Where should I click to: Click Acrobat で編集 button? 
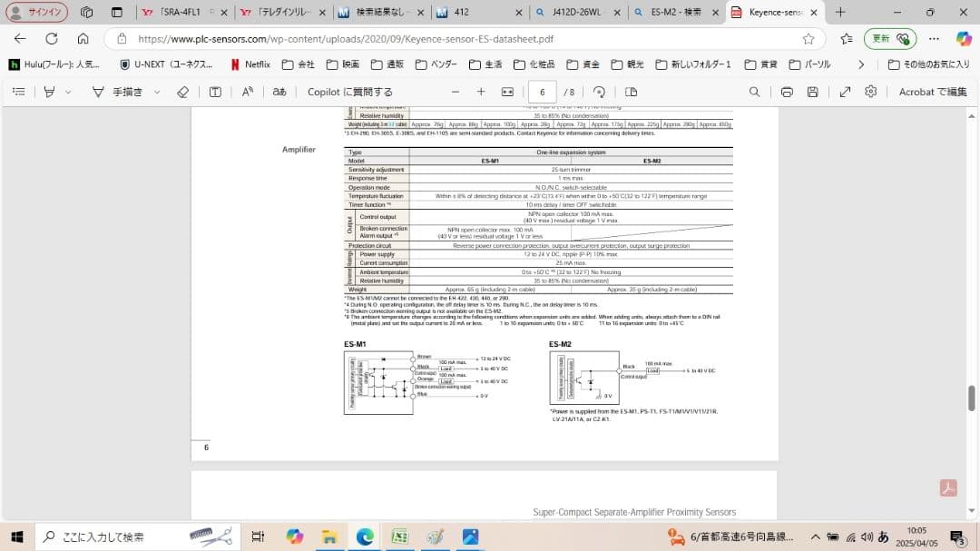point(933,92)
